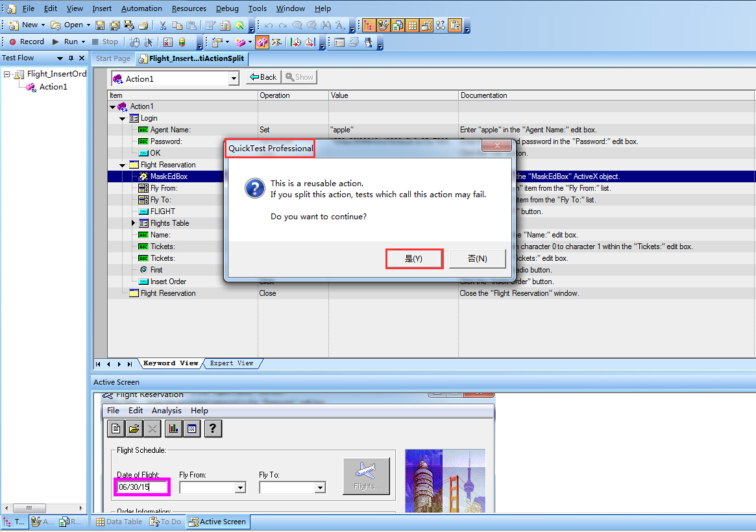Open the Action1 dropdown list
Viewport: 756px width, 532px height.
[234, 79]
